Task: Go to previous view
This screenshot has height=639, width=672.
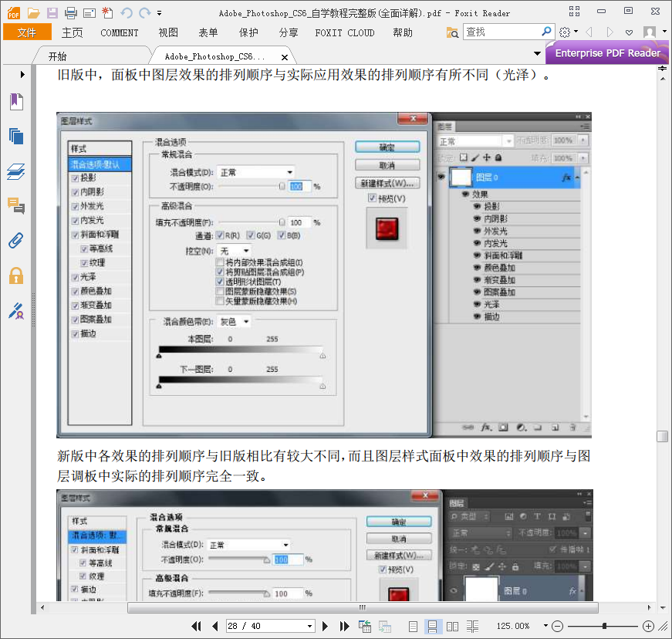Action: pos(365,626)
